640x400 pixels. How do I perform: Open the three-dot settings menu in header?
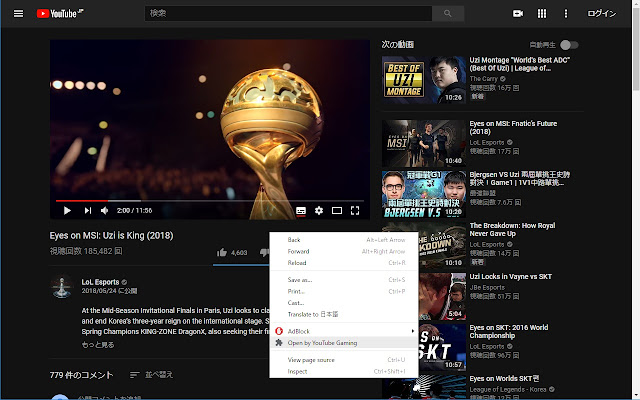pos(566,13)
